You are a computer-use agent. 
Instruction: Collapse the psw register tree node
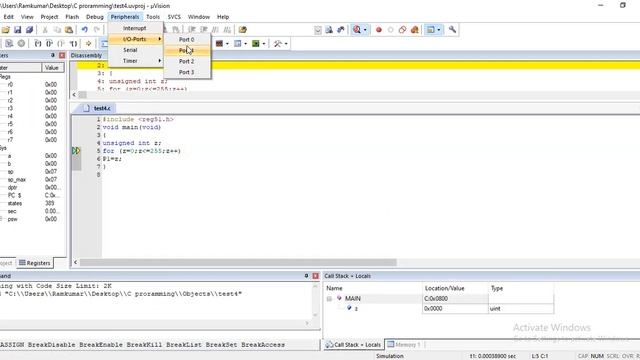point(1,219)
